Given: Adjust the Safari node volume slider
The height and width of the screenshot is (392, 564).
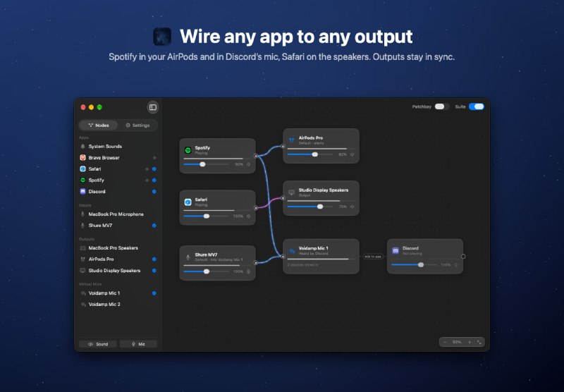Looking at the screenshot, I should 206,216.
